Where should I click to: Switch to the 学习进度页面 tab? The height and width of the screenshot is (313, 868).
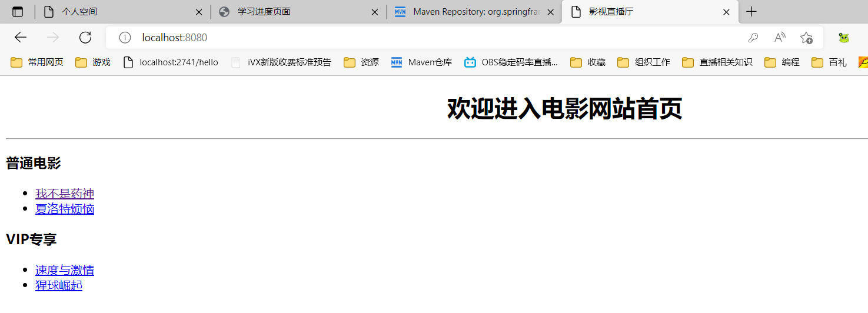tap(298, 12)
